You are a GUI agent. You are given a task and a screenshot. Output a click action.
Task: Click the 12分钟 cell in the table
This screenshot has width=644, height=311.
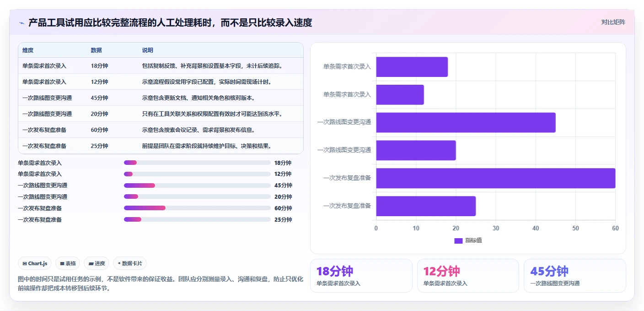click(99, 82)
